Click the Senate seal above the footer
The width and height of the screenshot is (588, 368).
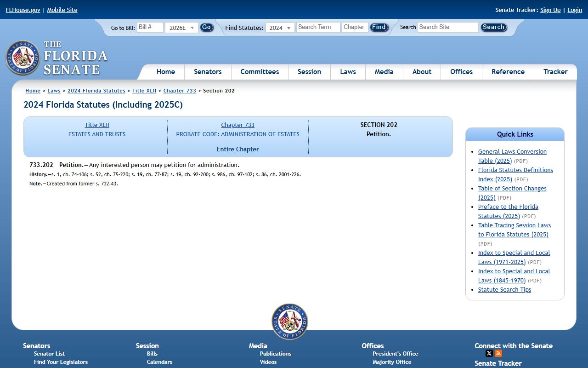(x=289, y=322)
